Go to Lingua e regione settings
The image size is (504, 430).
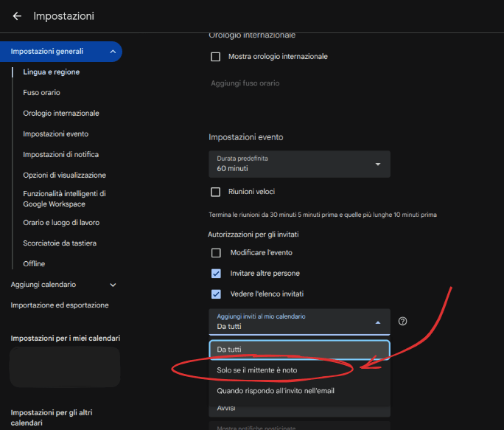pyautogui.click(x=52, y=72)
